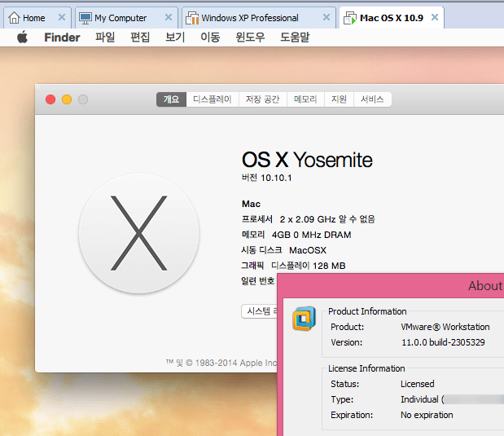Click the About dialog title bar
This screenshot has height=436, width=504.
coord(391,286)
